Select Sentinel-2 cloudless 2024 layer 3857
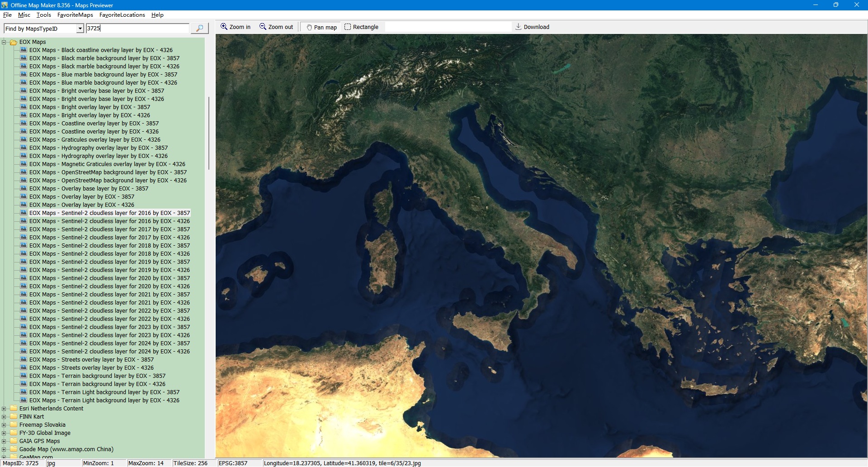 coord(109,343)
